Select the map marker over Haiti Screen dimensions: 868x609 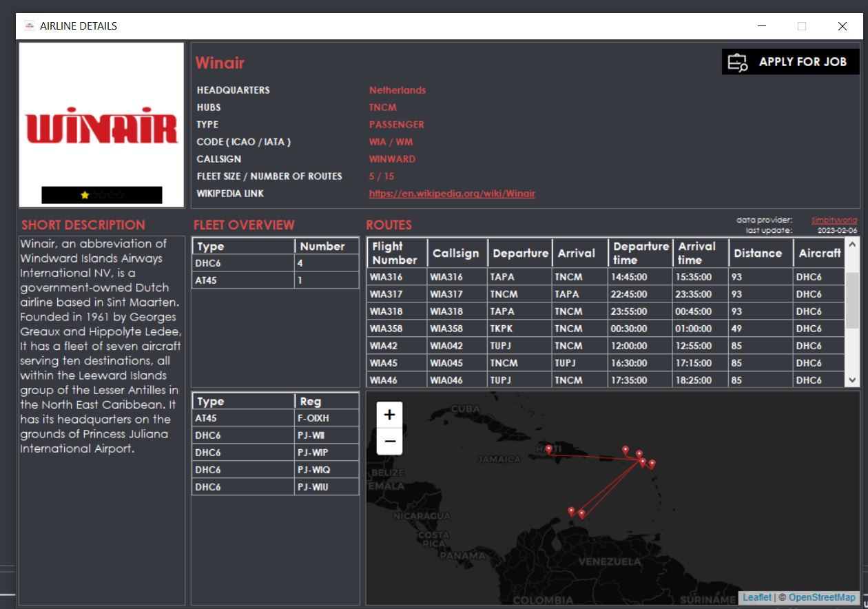tap(549, 449)
